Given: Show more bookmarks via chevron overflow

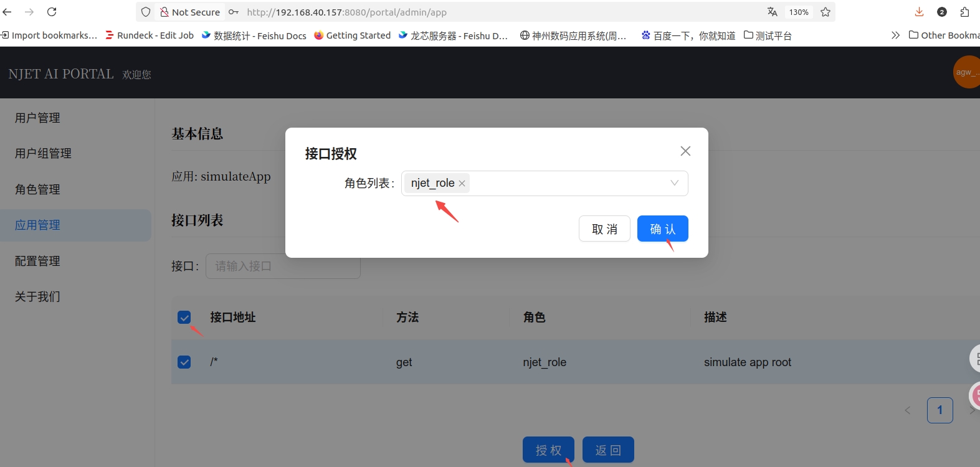Looking at the screenshot, I should [x=895, y=35].
